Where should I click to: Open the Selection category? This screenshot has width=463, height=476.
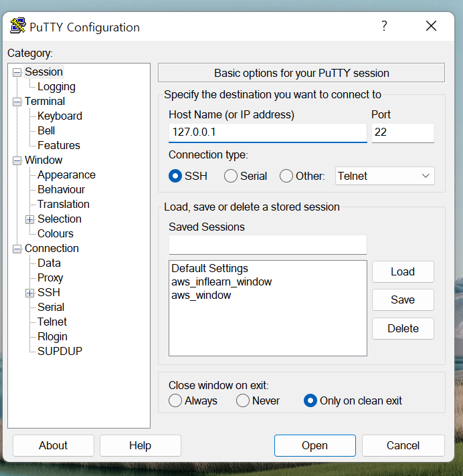(60, 219)
